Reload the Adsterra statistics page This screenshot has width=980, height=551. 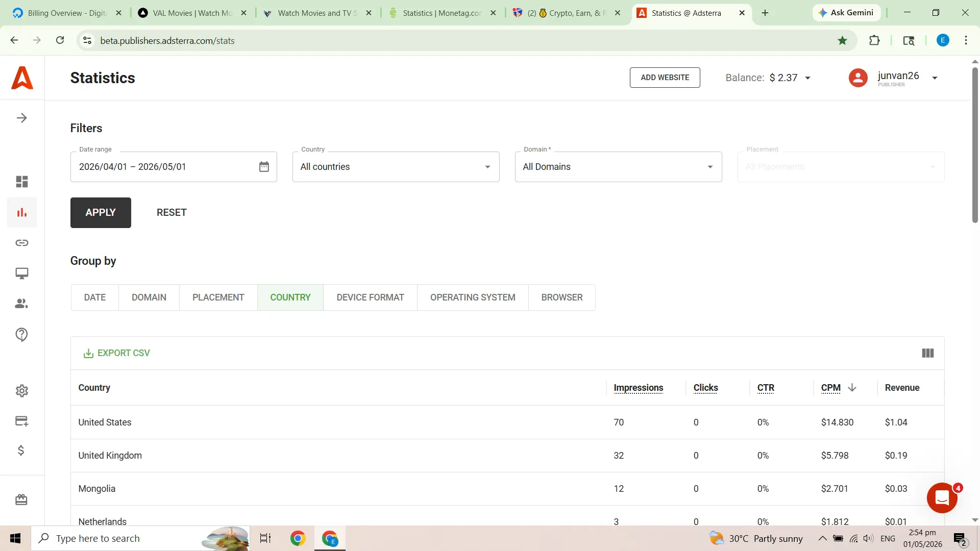pos(60,40)
